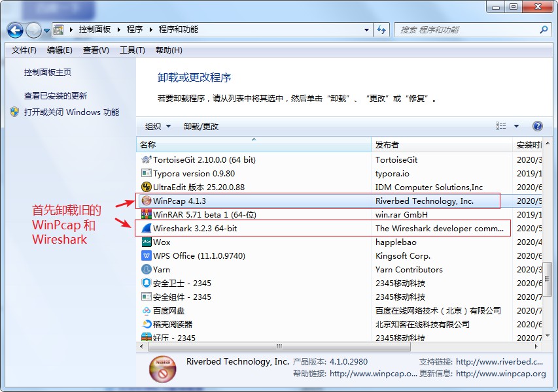
Task: Click the 卸载/更改 button
Action: tap(201, 126)
